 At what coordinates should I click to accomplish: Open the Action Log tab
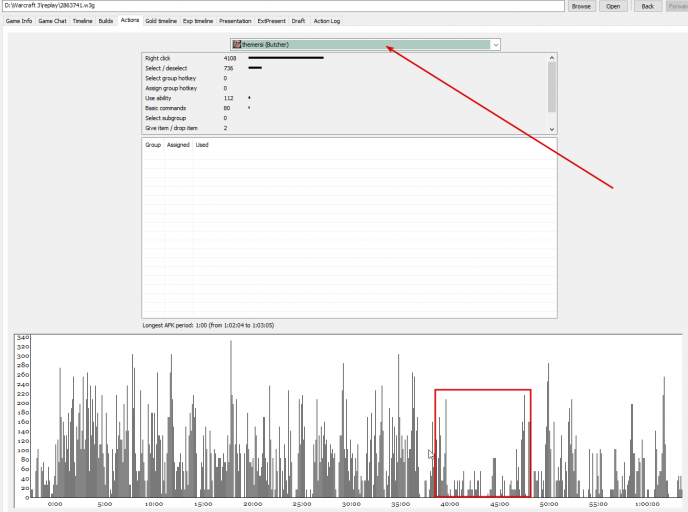327,21
